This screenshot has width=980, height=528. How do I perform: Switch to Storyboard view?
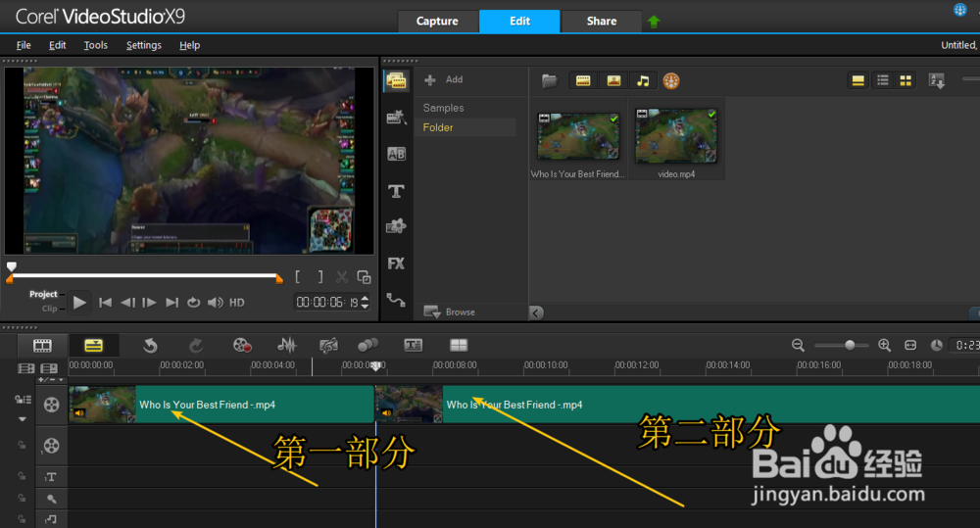(42, 345)
